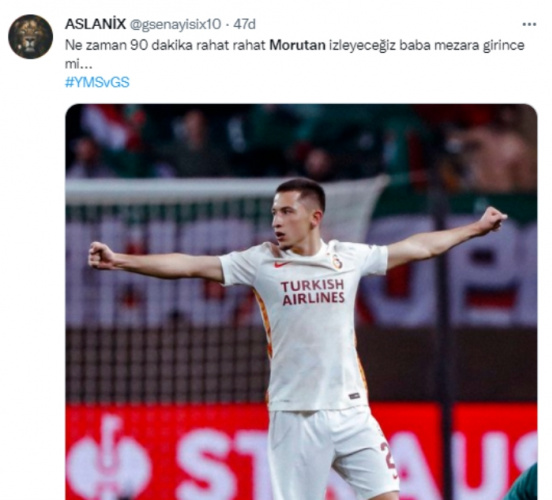Click the blurred crowd in photo top
552x500 pixels.
[x=301, y=141]
